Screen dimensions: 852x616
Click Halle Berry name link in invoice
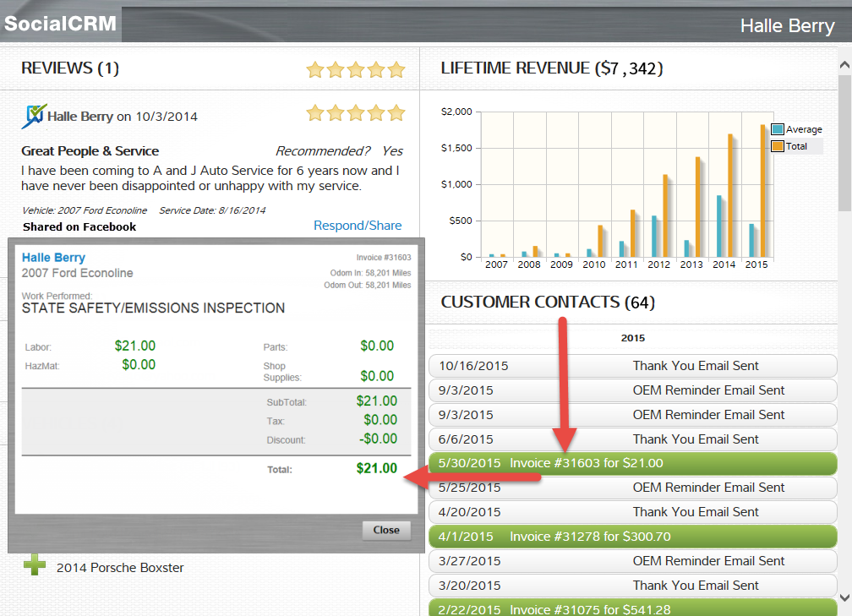click(x=53, y=258)
